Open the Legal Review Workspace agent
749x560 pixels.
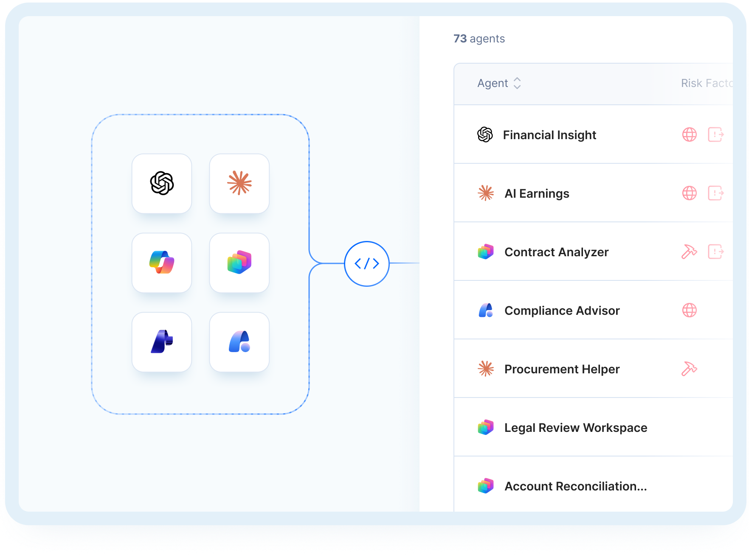pos(576,428)
